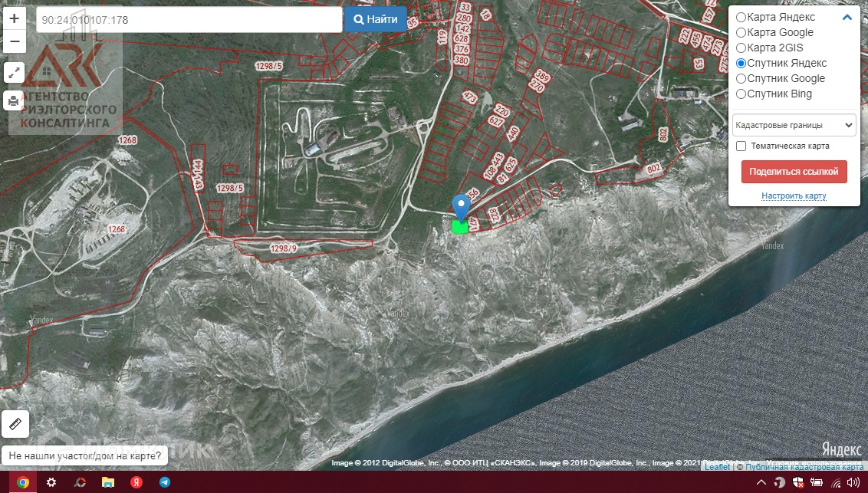The height and width of the screenshot is (493, 868).
Task: Click lower parcel label 1298/5
Action: point(229,188)
